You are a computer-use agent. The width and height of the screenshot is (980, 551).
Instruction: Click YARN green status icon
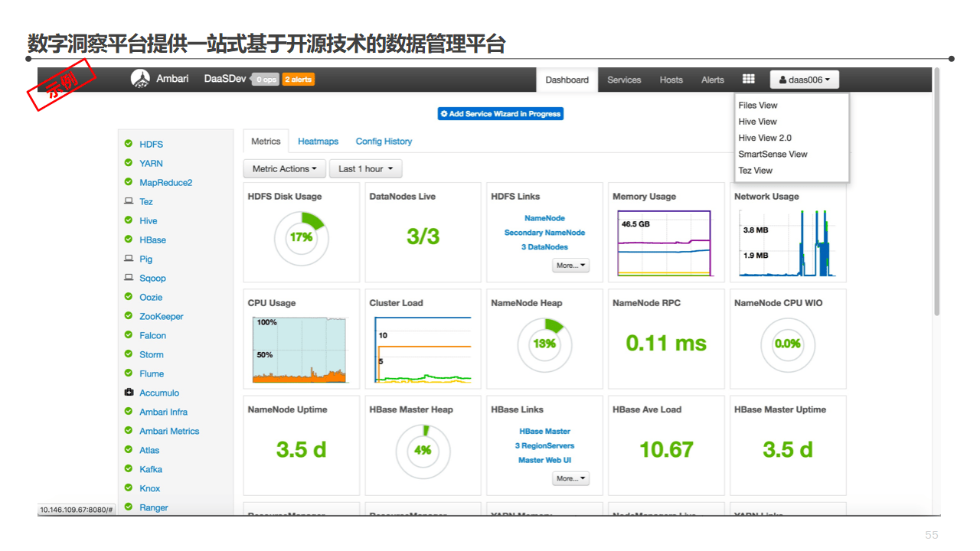point(129,163)
